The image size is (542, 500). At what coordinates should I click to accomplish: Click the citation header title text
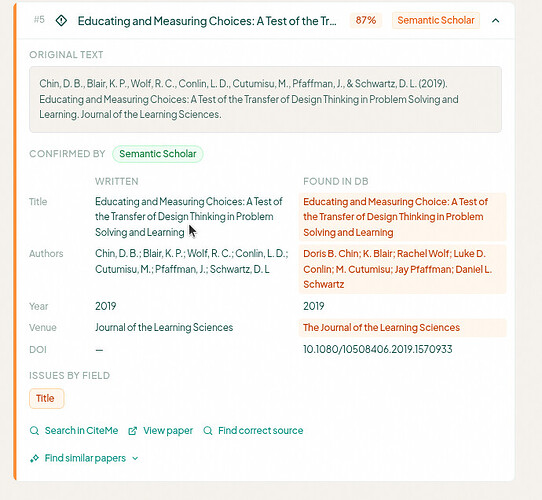tap(207, 21)
